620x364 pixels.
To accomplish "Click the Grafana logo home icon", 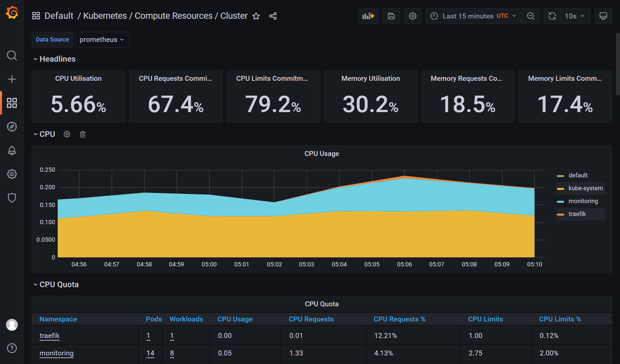I will click(12, 13).
